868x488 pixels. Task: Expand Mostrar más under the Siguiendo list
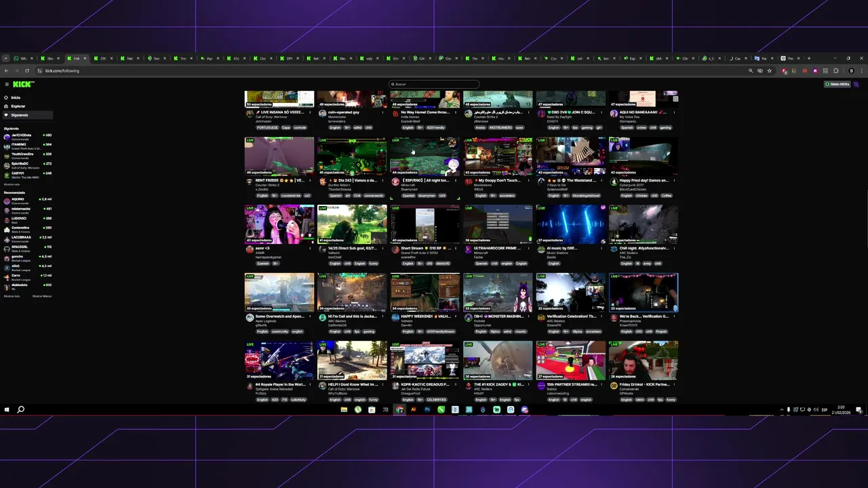point(12,184)
